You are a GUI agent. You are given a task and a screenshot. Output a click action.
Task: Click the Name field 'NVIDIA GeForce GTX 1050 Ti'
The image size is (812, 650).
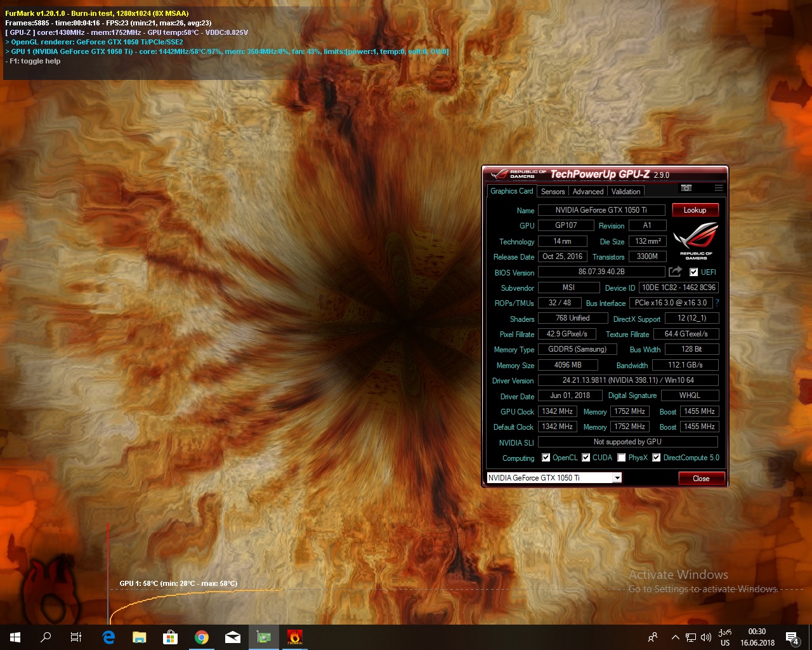point(601,210)
